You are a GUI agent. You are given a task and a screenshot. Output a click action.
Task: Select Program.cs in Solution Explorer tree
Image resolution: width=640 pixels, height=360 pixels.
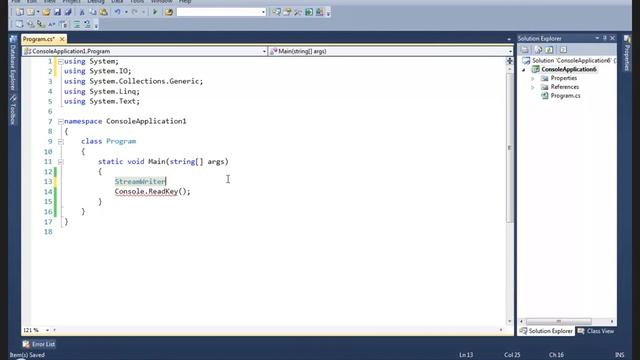click(x=565, y=96)
